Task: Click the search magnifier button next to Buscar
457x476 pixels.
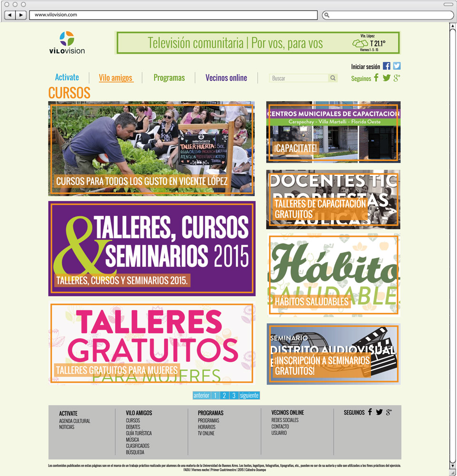Action: click(x=333, y=78)
